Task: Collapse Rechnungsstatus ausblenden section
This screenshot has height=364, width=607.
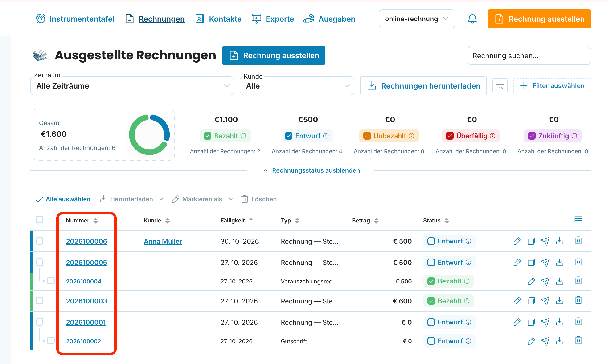Action: tap(312, 170)
